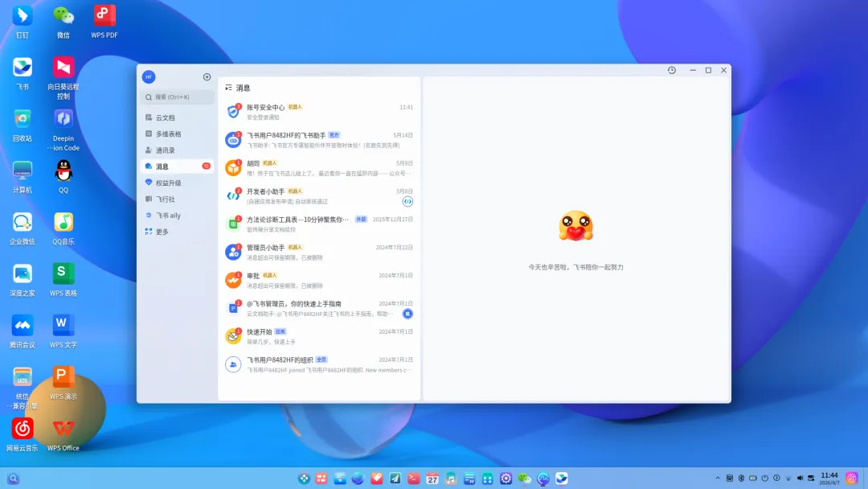Image resolution: width=868 pixels, height=489 pixels.
Task: Expand the system tray arrow
Action: pos(718,478)
